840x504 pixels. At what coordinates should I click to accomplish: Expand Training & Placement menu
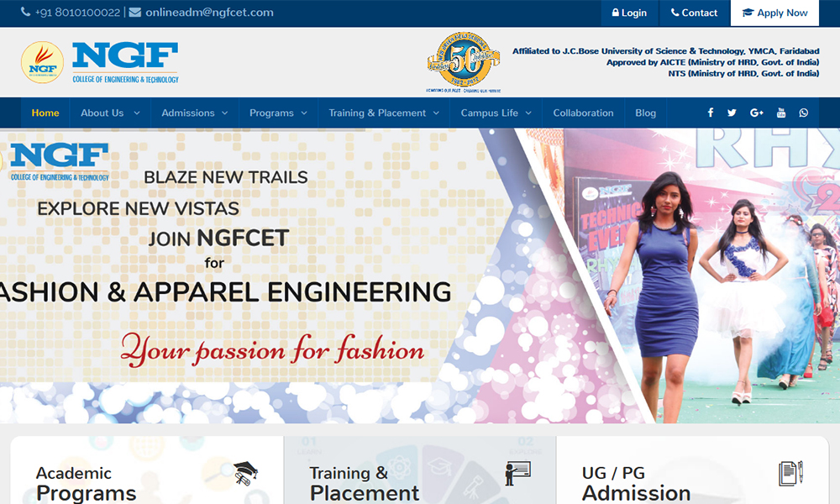click(x=384, y=113)
